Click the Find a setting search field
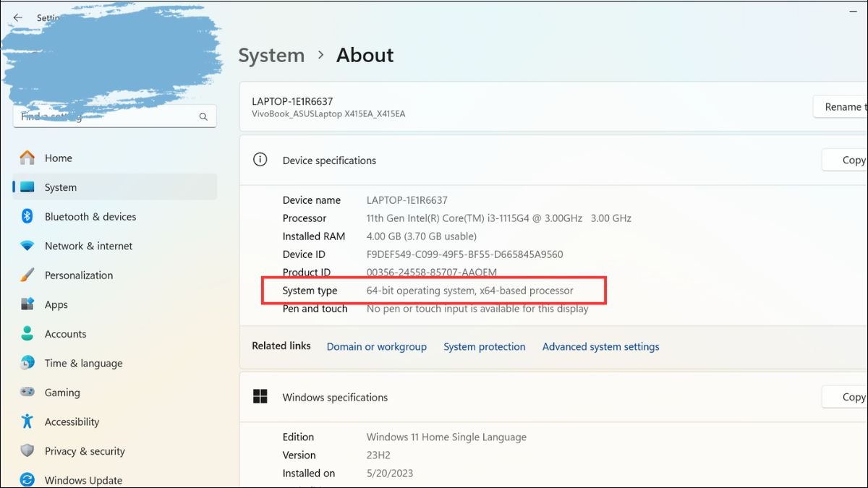Screen dimensions: 868x488 tap(114, 116)
